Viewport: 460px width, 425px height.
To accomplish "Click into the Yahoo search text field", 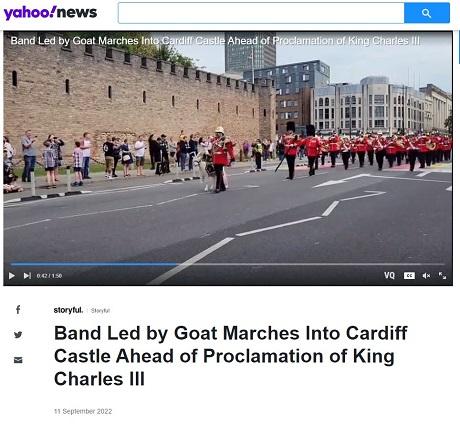I will [261, 13].
